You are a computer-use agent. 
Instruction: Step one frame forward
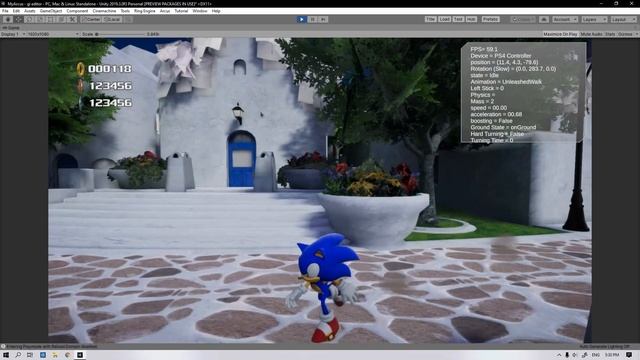pyautogui.click(x=323, y=19)
